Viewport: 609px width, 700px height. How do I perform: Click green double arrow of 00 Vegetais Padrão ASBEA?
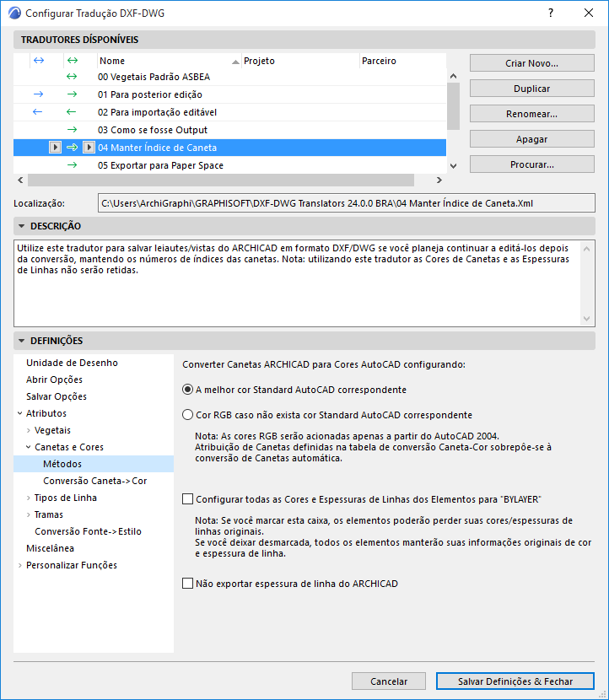coord(72,77)
